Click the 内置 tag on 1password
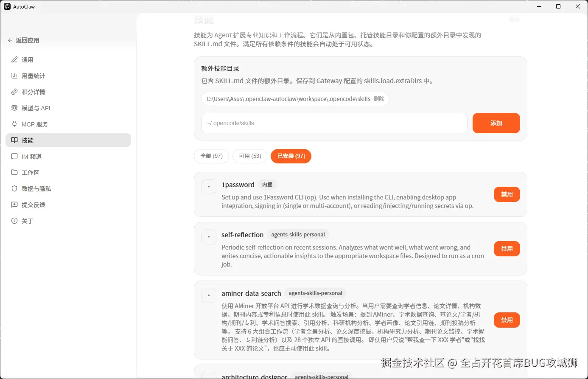 point(267,185)
